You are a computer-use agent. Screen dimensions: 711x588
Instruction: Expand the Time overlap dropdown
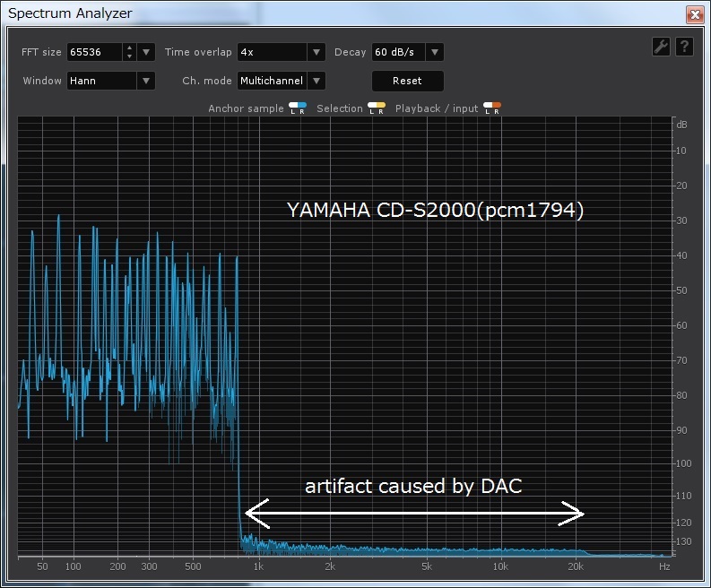(x=316, y=52)
